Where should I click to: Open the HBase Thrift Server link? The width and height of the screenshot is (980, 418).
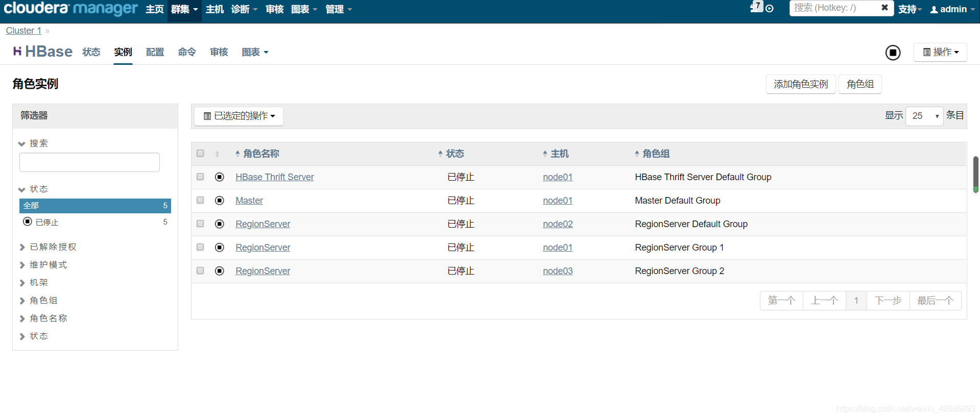click(275, 177)
